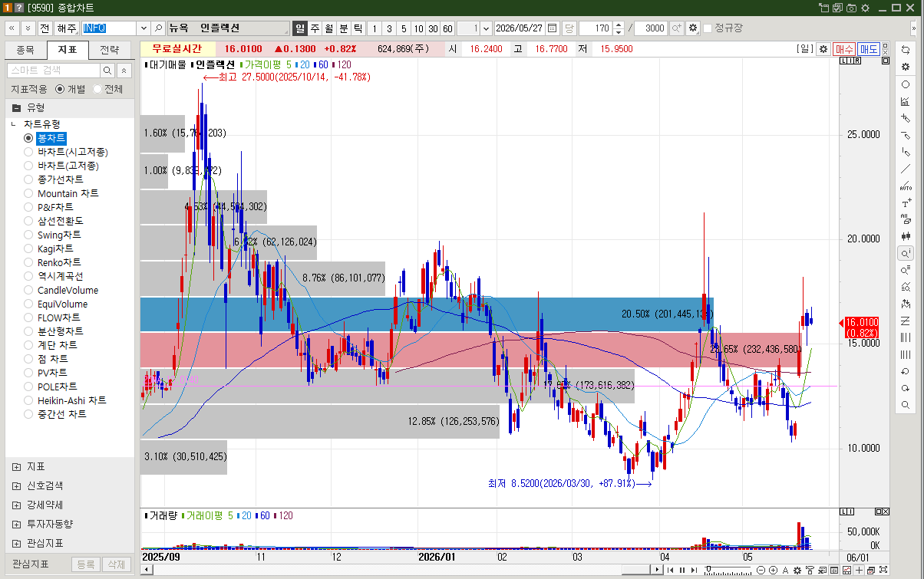Select the text insertion T+ tool

906,202
